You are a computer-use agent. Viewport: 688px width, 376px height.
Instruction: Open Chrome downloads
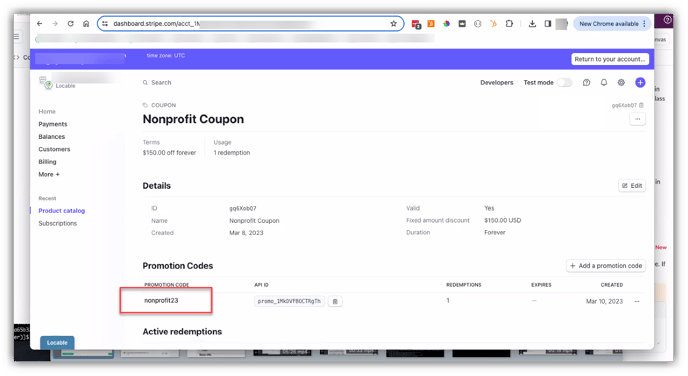[x=532, y=24]
